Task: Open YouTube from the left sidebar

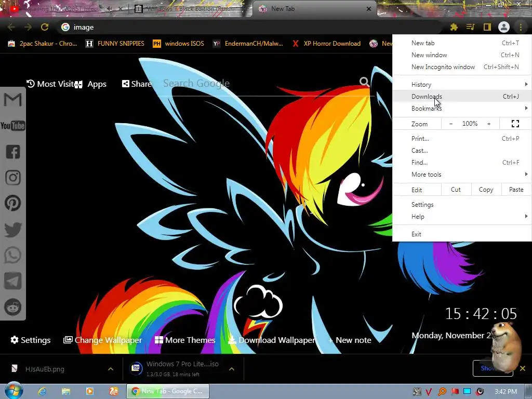Action: [13, 126]
